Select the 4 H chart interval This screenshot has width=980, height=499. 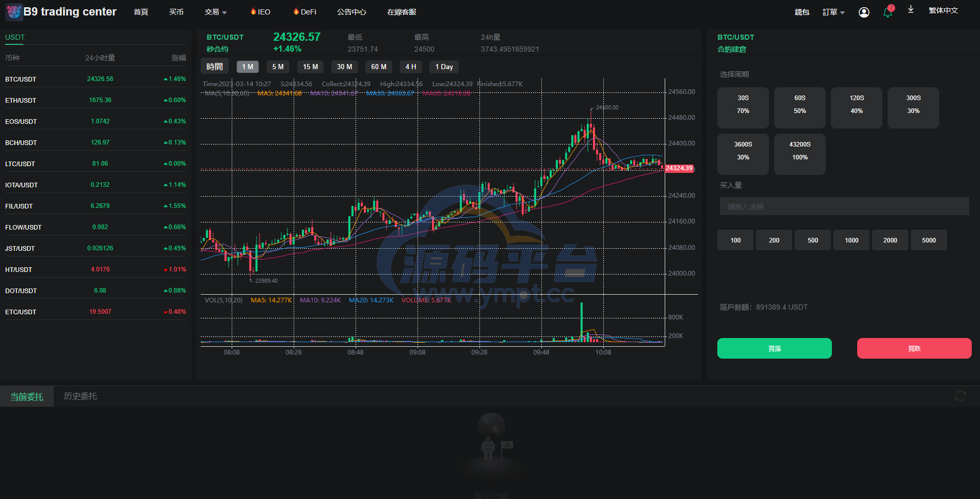411,67
